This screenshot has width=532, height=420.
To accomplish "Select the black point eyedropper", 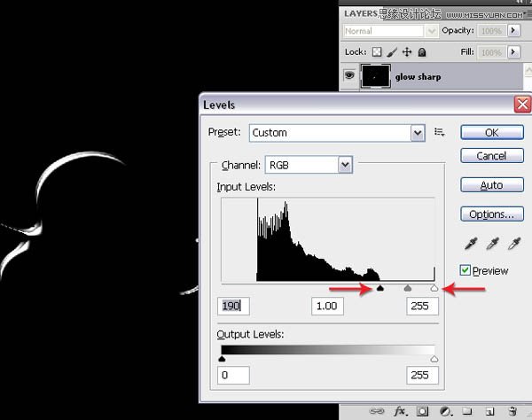I will [471, 243].
